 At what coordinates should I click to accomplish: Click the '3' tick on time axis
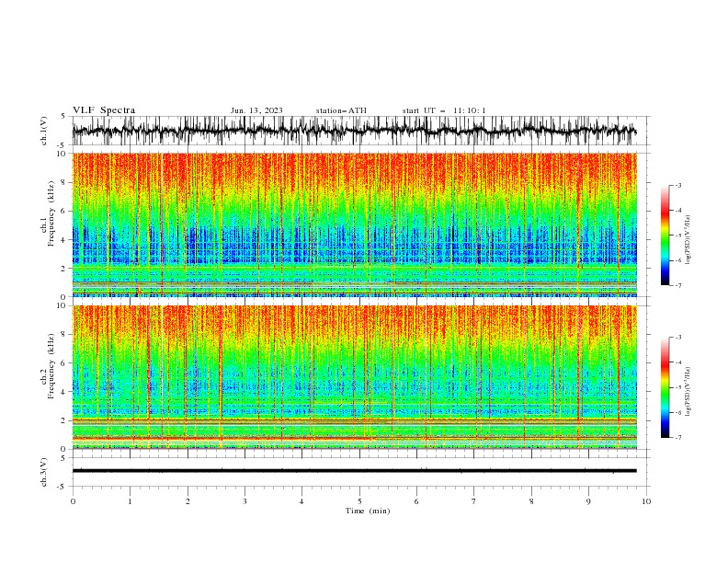click(245, 501)
